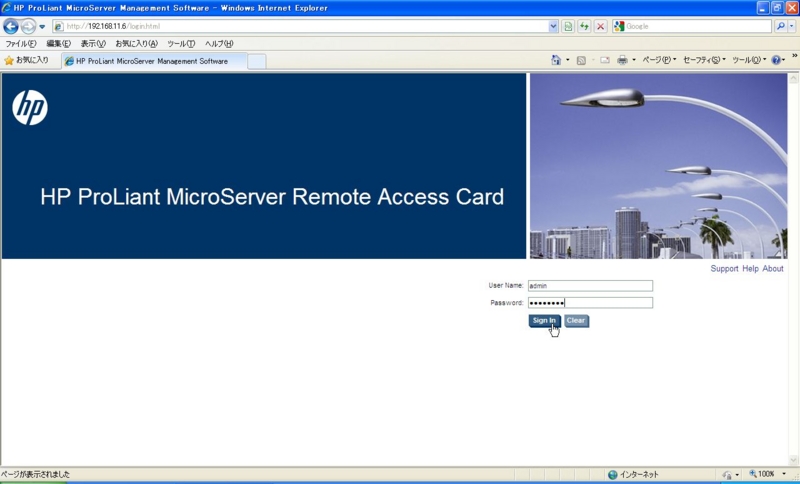Screen dimensions: 800x484
Task: Open the search provider dropdown arrow
Action: (791, 26)
